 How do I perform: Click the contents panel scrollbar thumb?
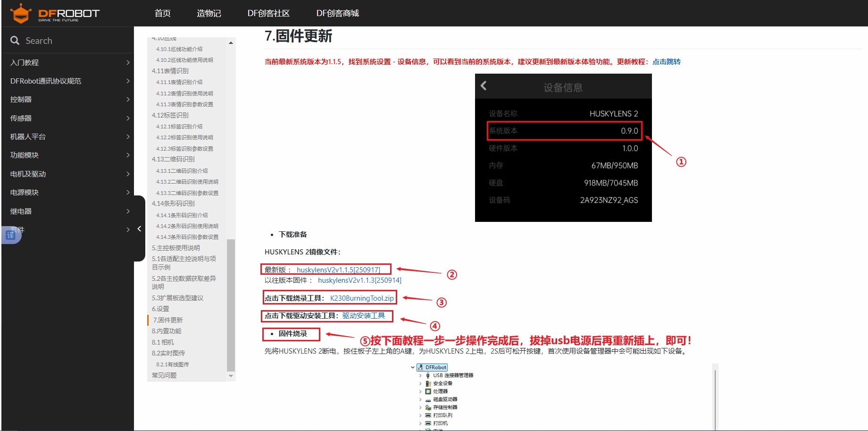coord(231,305)
